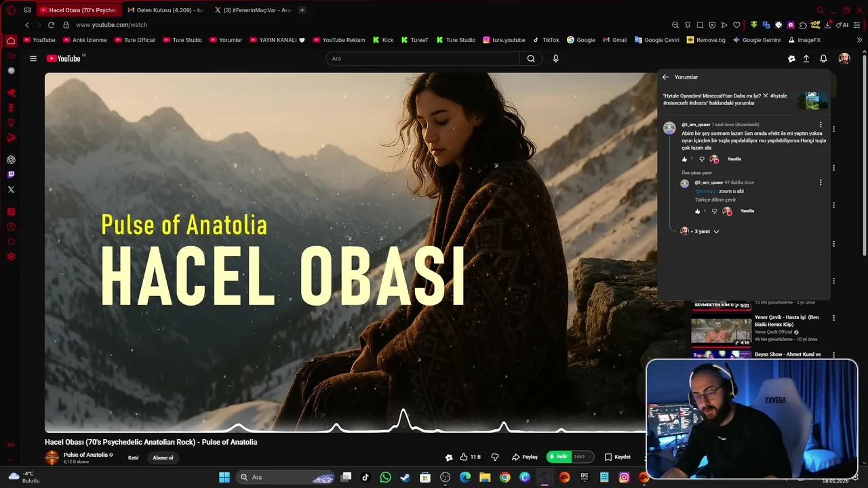
Task: Show more bookmarks with double chevron
Action: (x=860, y=40)
